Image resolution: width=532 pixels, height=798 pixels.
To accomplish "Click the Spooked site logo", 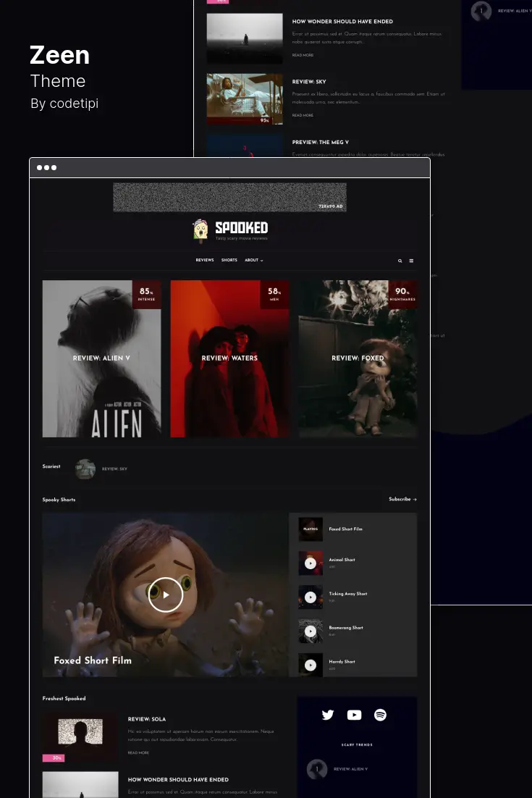I will 230,230.
